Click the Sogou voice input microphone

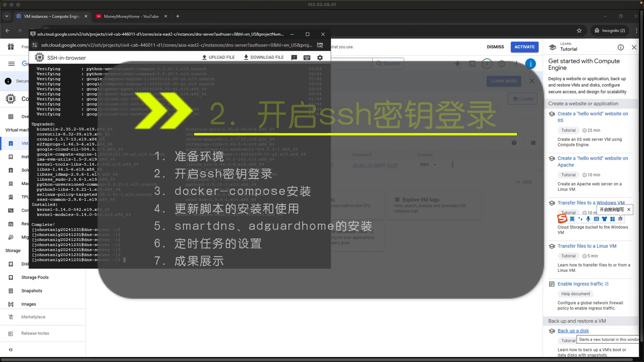tap(588, 219)
